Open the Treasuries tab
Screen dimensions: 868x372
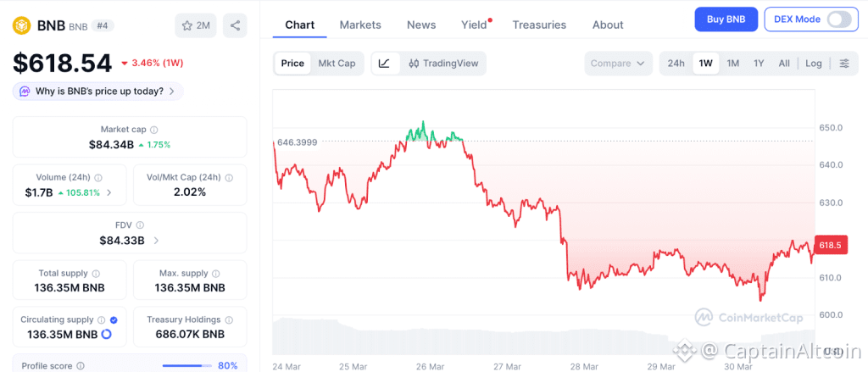tap(539, 25)
